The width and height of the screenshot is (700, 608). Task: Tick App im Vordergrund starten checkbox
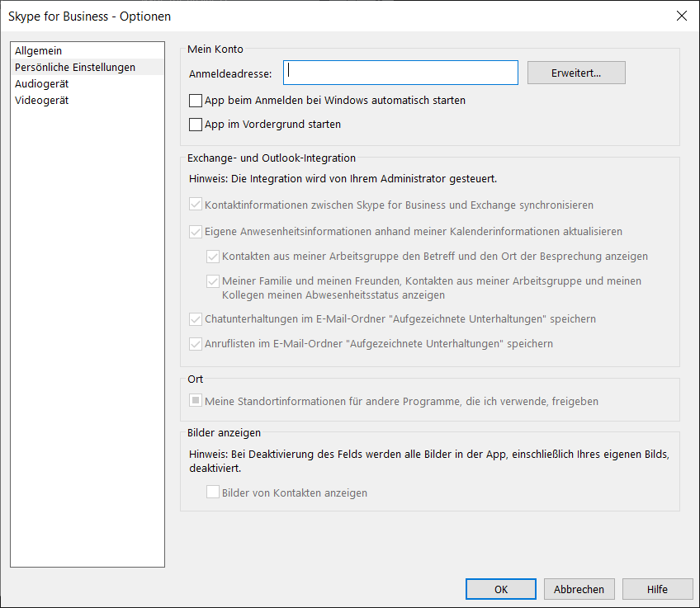tap(196, 125)
